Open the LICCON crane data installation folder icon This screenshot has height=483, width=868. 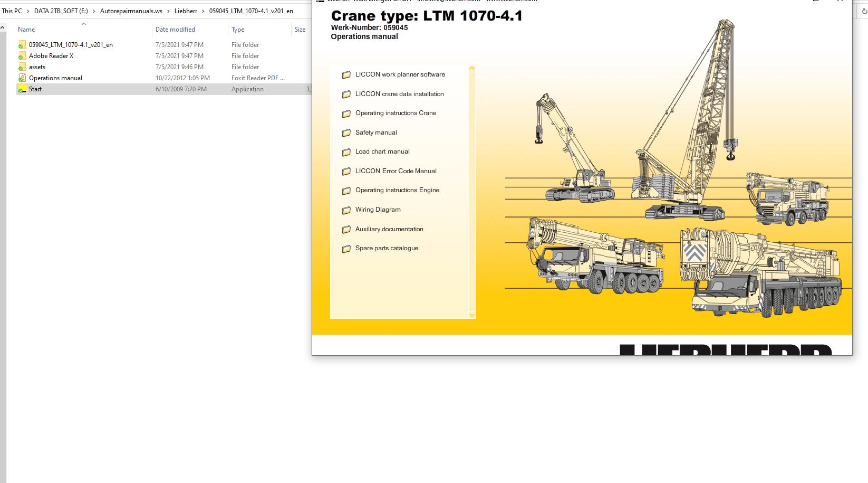pyautogui.click(x=347, y=94)
